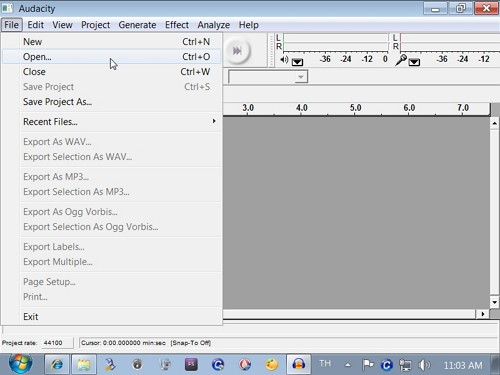The width and height of the screenshot is (500, 375).
Task: Click the clock showing 11:03 AM
Action: [x=463, y=365]
